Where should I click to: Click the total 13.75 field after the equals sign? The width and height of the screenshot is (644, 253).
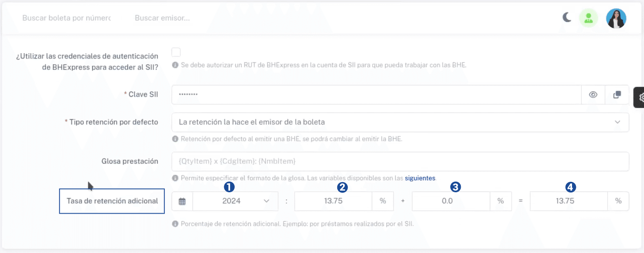click(569, 201)
